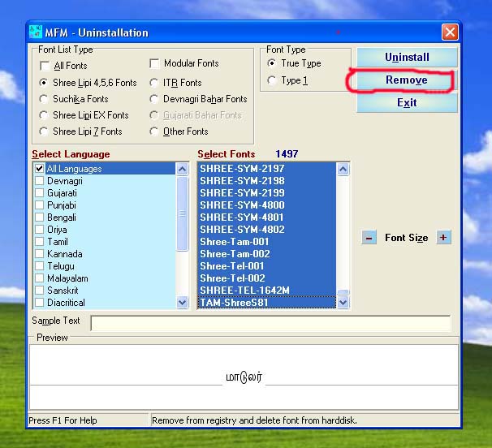
Task: Choose Devnagri Bahar Fonts option
Action: pos(153,99)
